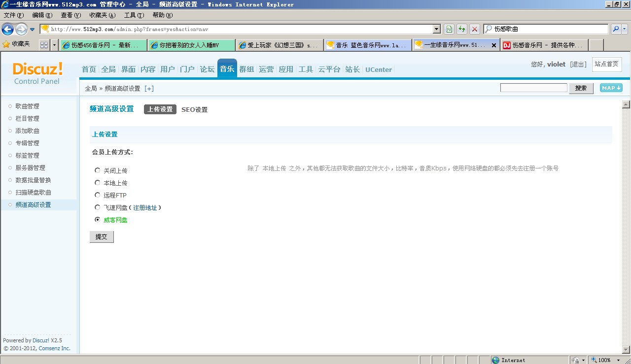This screenshot has width=631, height=364.
Task: Expand the address bar URL dropdown
Action: 436,29
